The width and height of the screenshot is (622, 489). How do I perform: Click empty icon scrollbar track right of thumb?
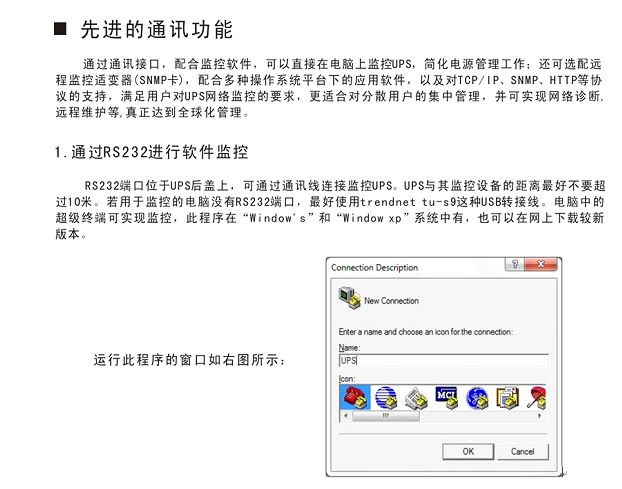(476, 416)
